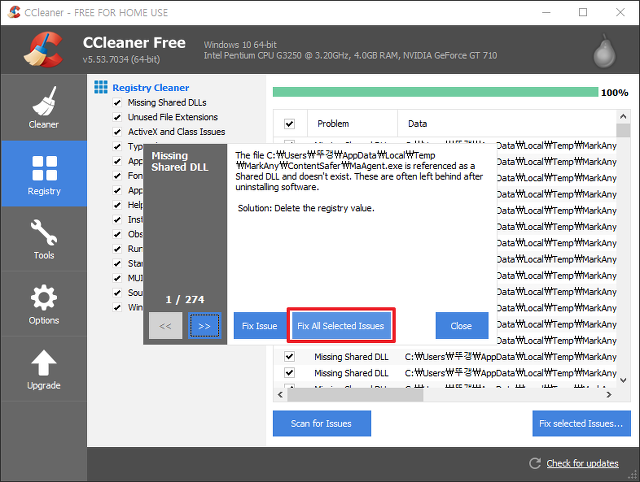The width and height of the screenshot is (640, 482).
Task: Click the Registry Cleaner heading
Action: tap(151, 87)
